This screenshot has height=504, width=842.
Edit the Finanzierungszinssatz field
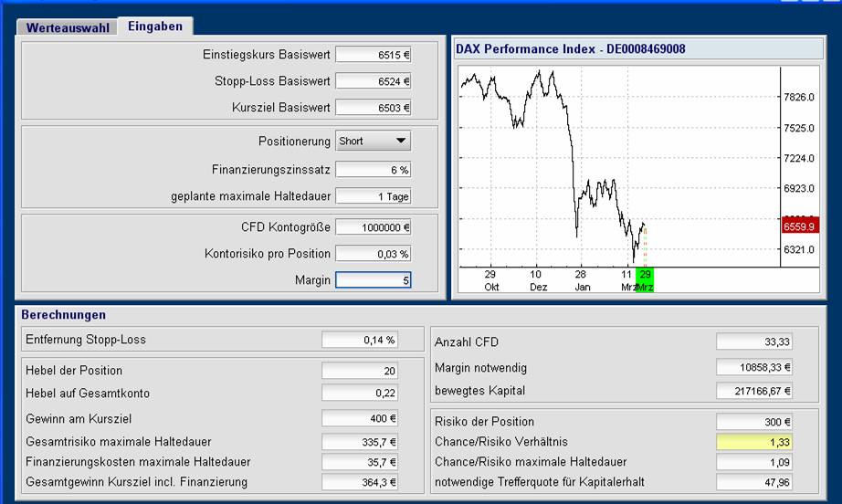pyautogui.click(x=374, y=170)
